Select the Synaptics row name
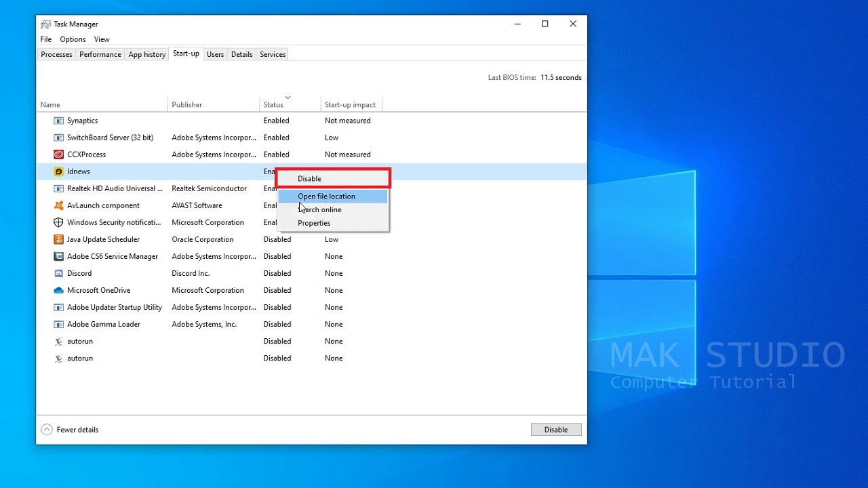Screen dimensions: 868x488 point(83,121)
